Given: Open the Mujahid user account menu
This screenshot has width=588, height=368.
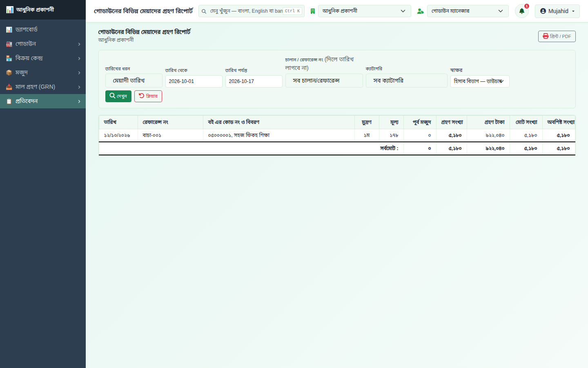Looking at the screenshot, I should click(x=557, y=11).
